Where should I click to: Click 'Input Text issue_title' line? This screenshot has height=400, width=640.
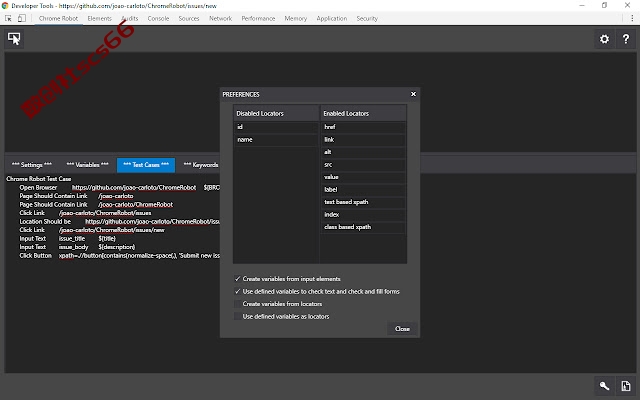[68, 238]
